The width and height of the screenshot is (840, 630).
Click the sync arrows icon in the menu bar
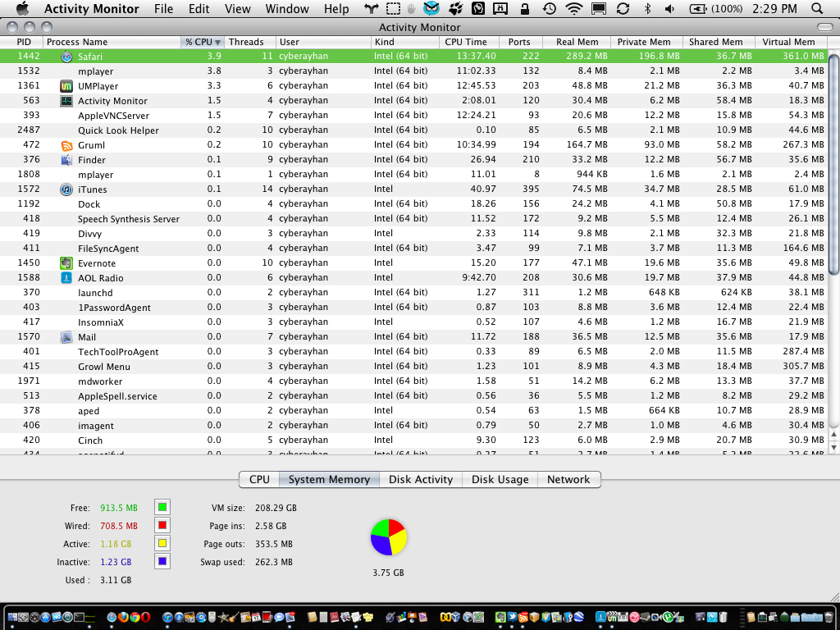623,8
